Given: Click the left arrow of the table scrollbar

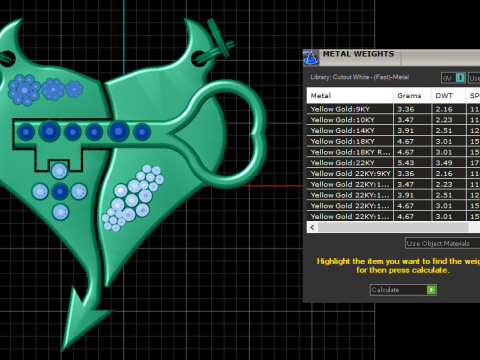Looking at the screenshot, I should tap(312, 227).
